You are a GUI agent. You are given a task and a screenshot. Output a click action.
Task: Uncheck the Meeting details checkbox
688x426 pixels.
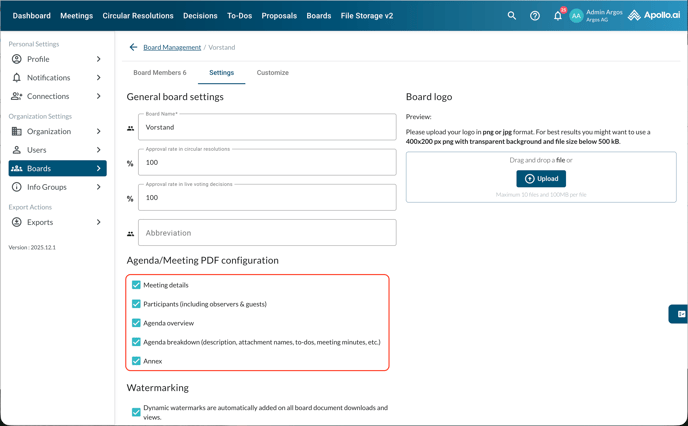pyautogui.click(x=137, y=285)
